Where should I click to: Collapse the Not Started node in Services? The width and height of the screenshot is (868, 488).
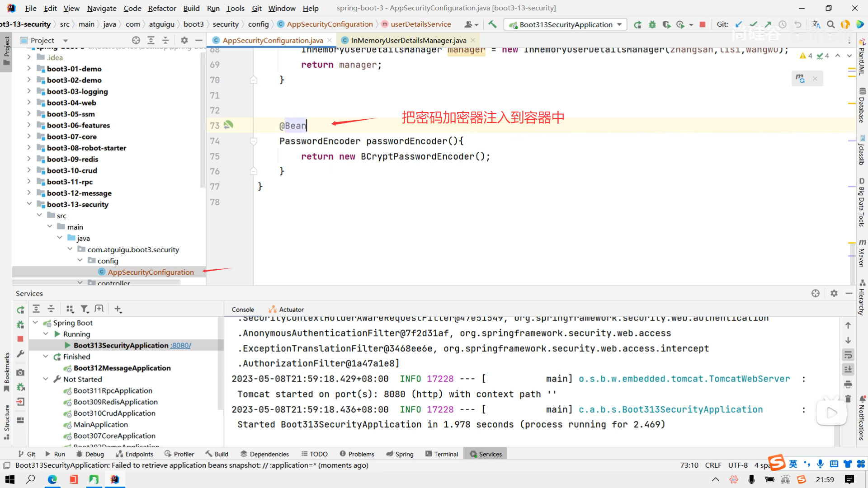46,379
